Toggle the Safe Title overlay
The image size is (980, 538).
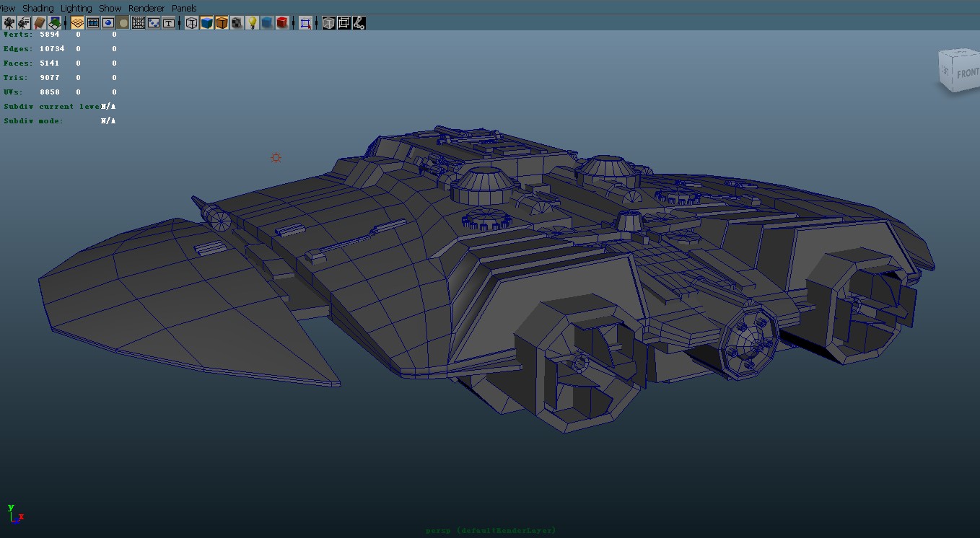click(169, 23)
